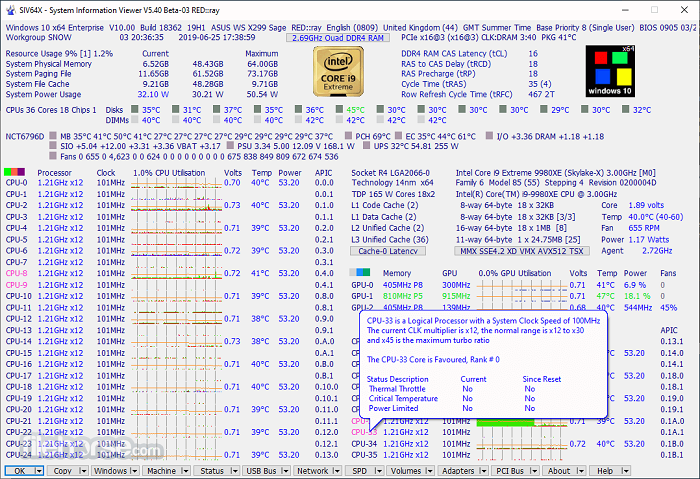700x479 pixels.
Task: Click the PCH 69°C sensor square
Action: [348, 135]
